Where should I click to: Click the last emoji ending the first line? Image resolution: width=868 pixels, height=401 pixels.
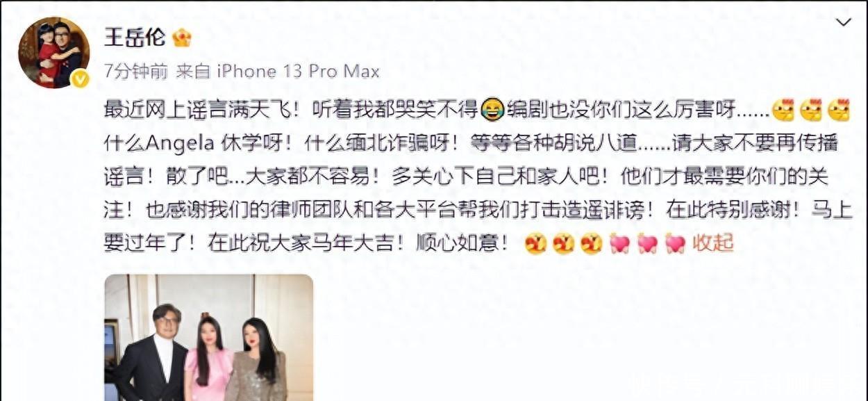pyautogui.click(x=839, y=110)
